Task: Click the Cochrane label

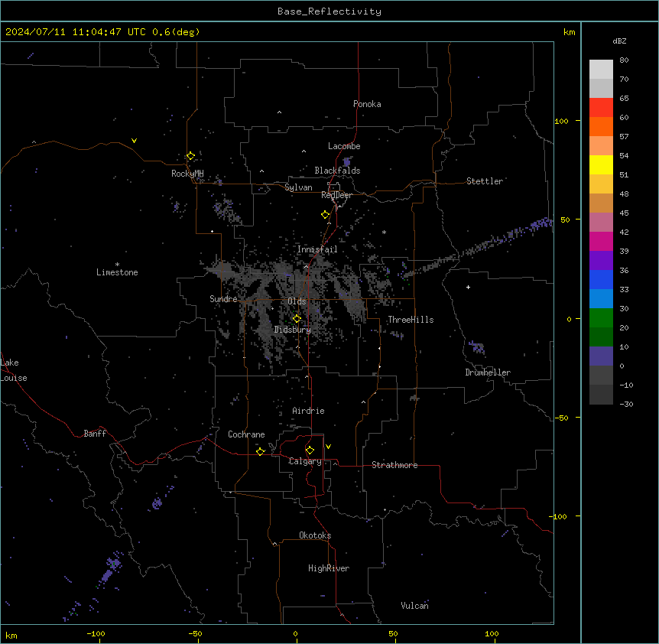Action: pos(246,434)
